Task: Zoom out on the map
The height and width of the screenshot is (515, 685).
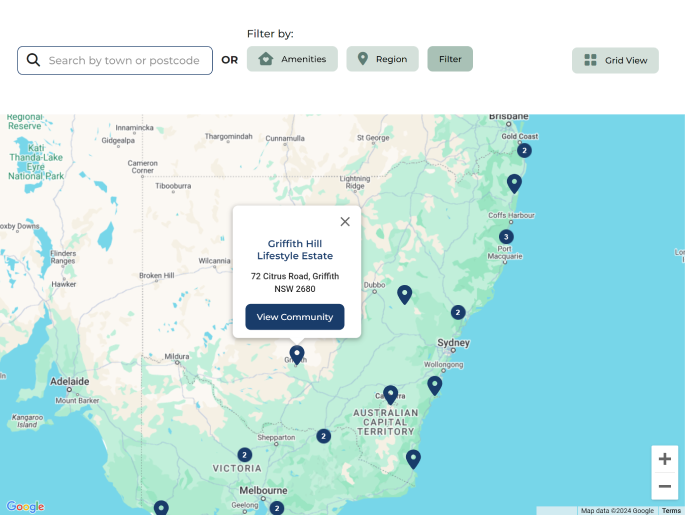Action: pos(664,486)
